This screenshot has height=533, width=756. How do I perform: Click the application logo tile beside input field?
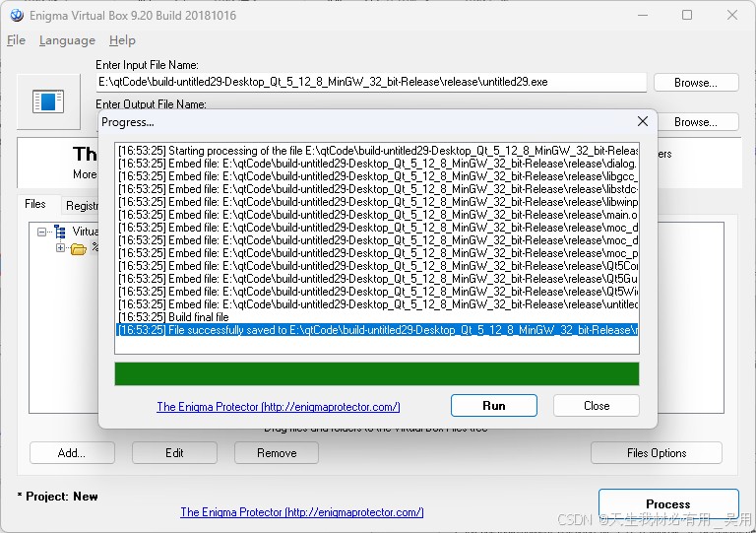48,101
